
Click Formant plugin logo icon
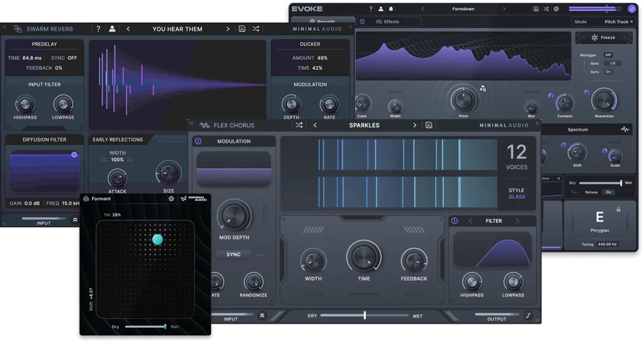point(86,198)
